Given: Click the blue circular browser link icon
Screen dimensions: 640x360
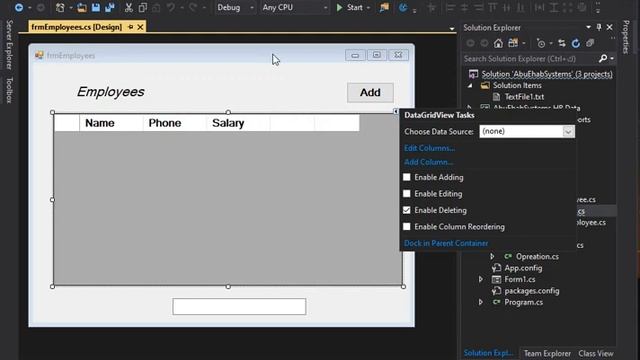Looking at the screenshot, I should [x=403, y=7].
